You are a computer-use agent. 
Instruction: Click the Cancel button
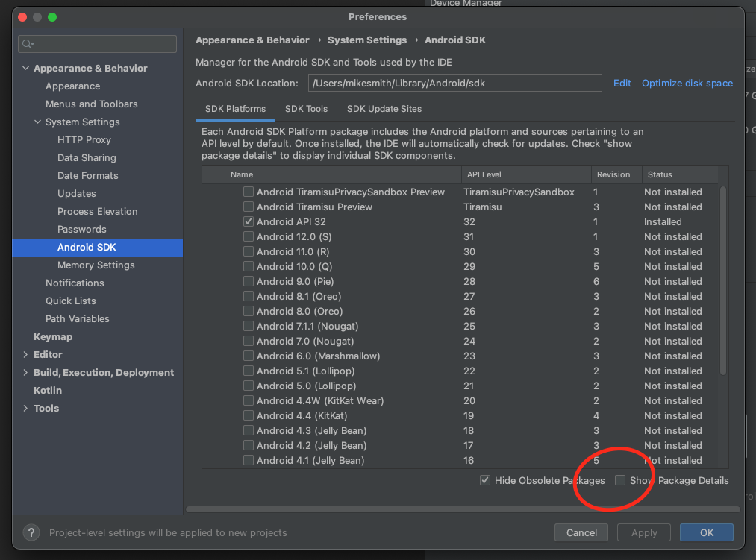581,532
